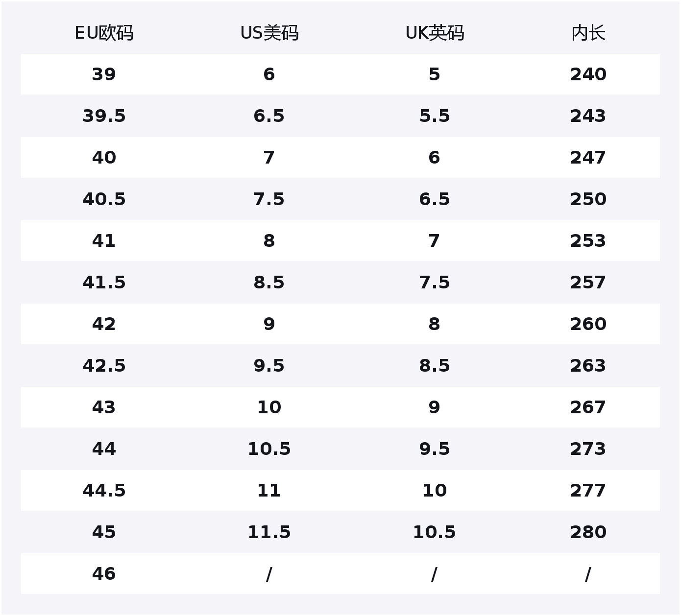Select UK size 10.5 cell

(x=435, y=532)
